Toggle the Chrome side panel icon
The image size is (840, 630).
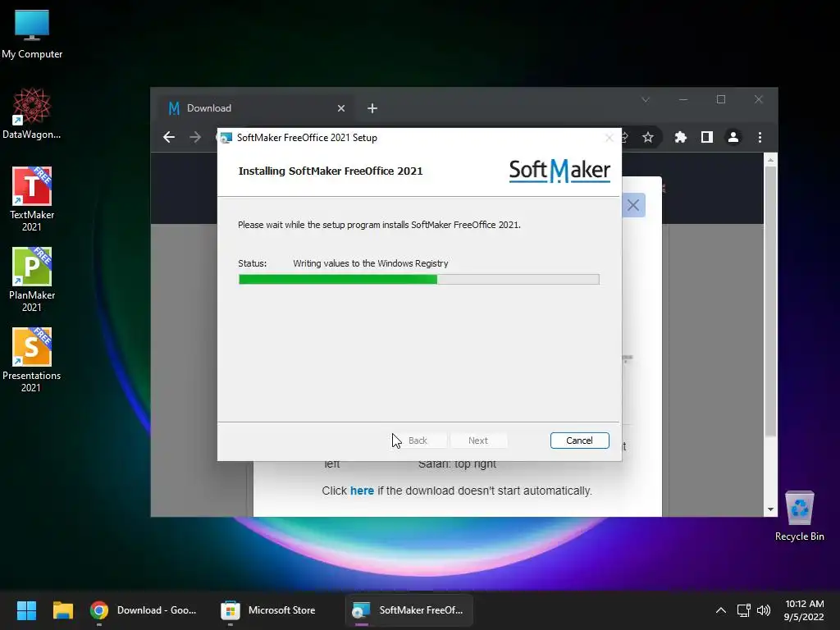pyautogui.click(x=706, y=137)
